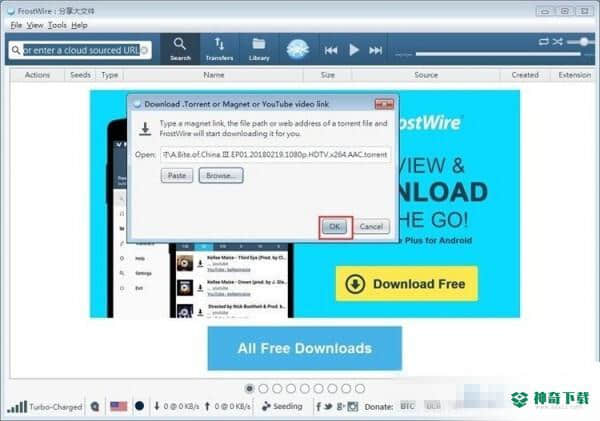The width and height of the screenshot is (600, 421).
Task: Skip to previous track
Action: point(331,50)
